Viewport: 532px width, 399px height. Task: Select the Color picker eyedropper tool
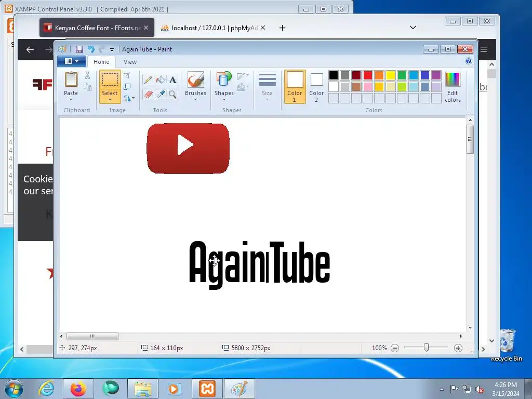click(x=161, y=94)
